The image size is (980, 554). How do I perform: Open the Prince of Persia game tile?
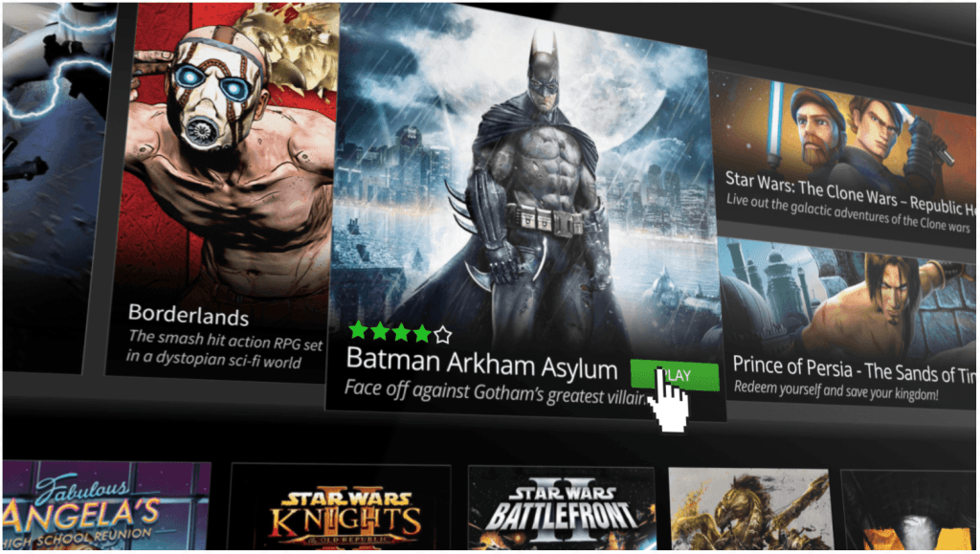pos(847,321)
